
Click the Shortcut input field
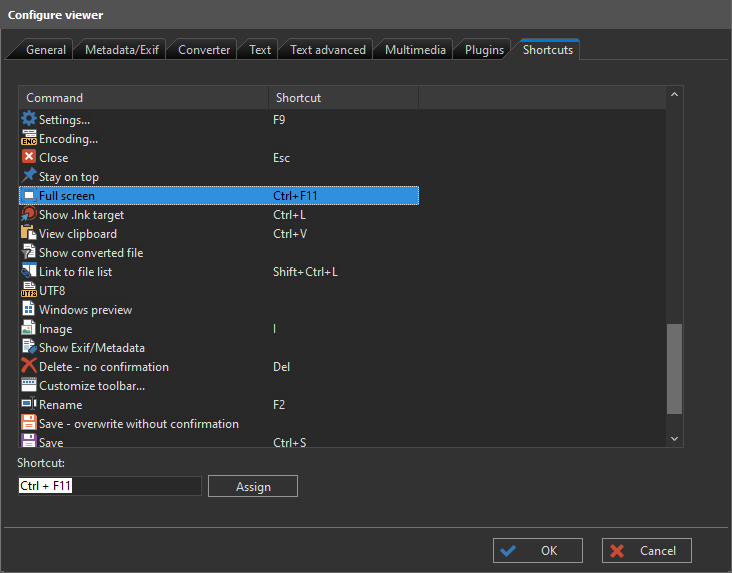point(110,486)
